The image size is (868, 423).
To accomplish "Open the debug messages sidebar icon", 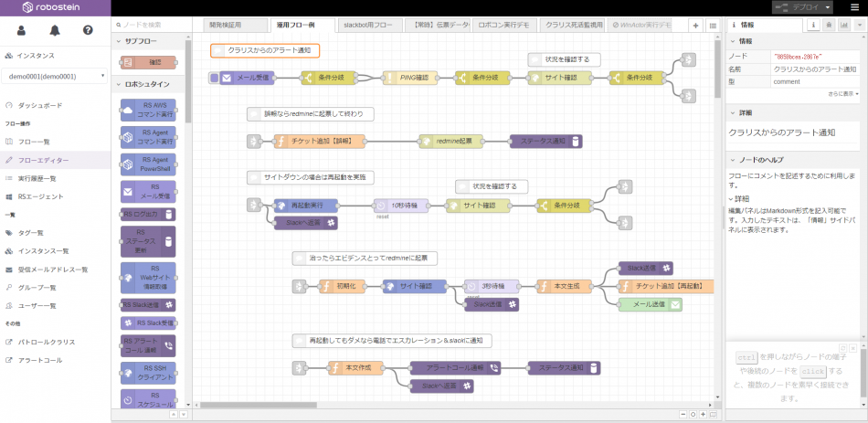I will pos(829,26).
